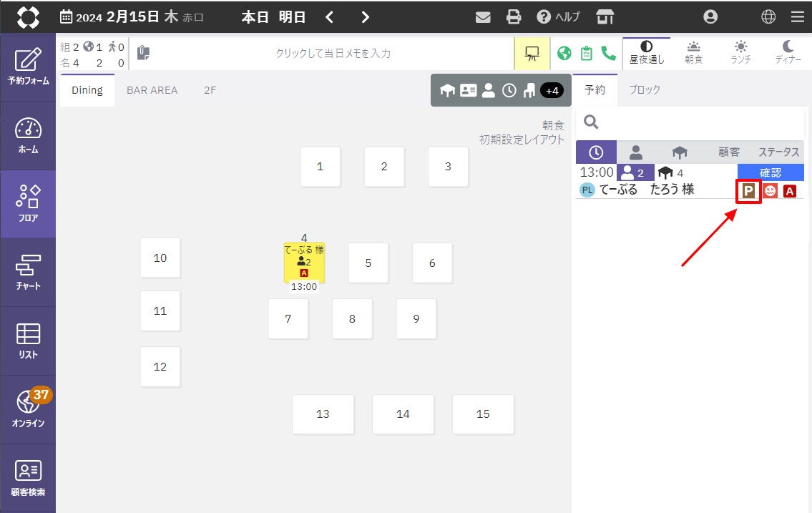Open the user account icon
The image size is (812, 513).
pyautogui.click(x=710, y=16)
